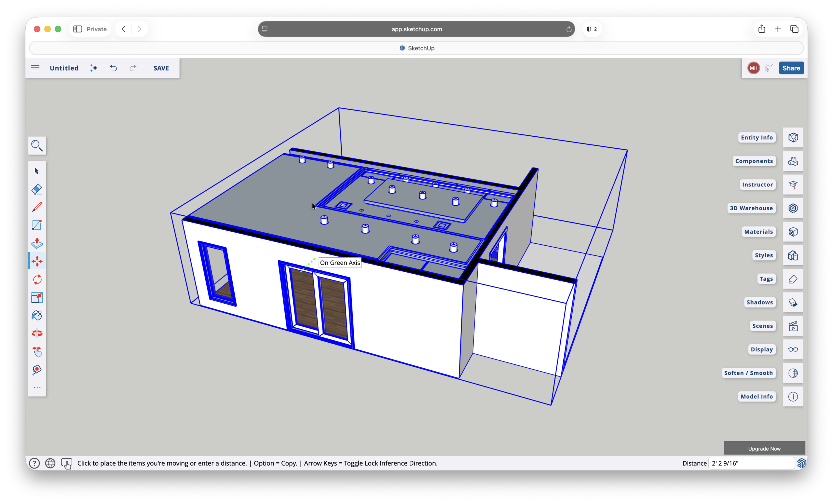Open the Entity Info panel
This screenshot has width=833, height=504.
pyautogui.click(x=793, y=138)
